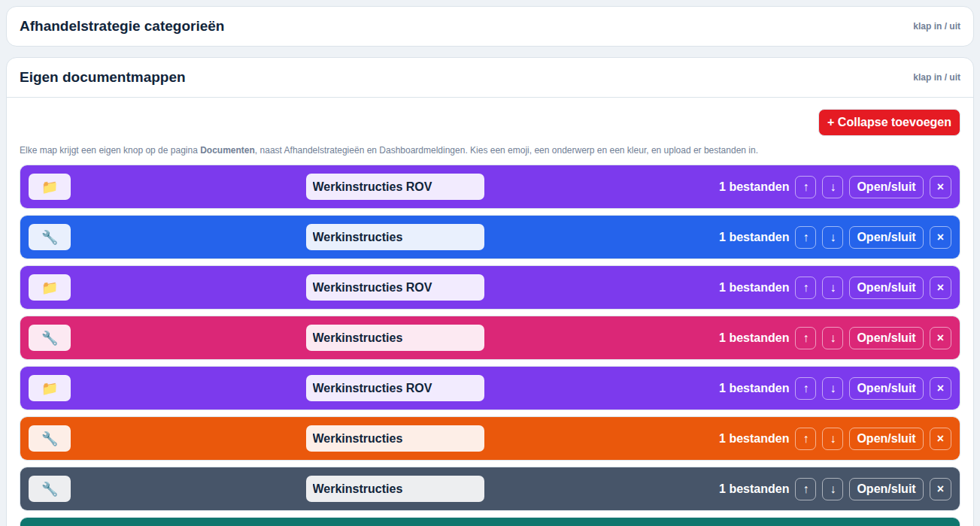Screen dimensions: 980x526
Task: Expand the pink Werkinstructies folder with Open/sluit
Action: (x=886, y=338)
